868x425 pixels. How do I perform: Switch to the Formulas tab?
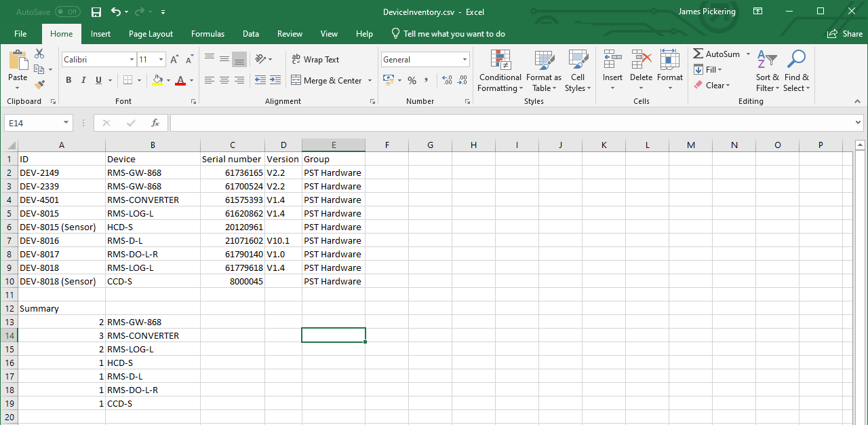tap(208, 34)
